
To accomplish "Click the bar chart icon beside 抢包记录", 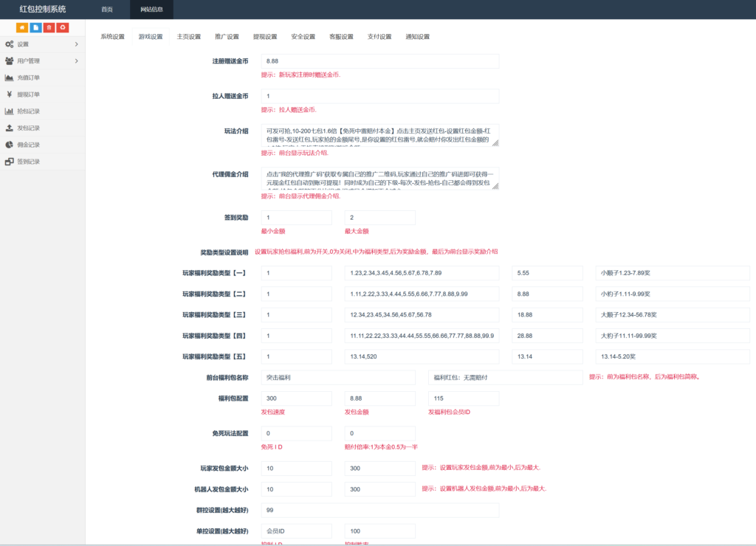I will 9,111.
